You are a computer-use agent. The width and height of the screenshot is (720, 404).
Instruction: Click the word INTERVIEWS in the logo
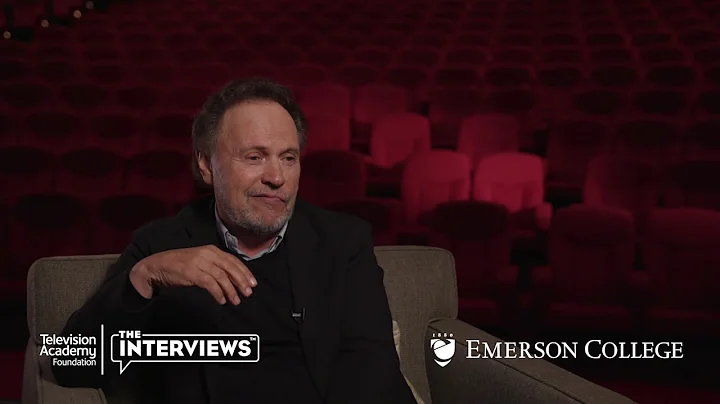185,348
